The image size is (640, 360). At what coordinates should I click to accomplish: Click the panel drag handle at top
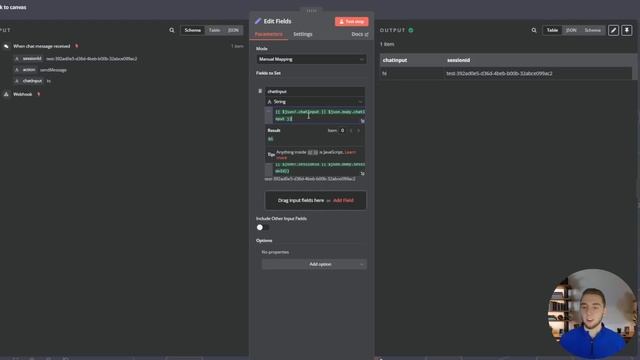tap(311, 11)
